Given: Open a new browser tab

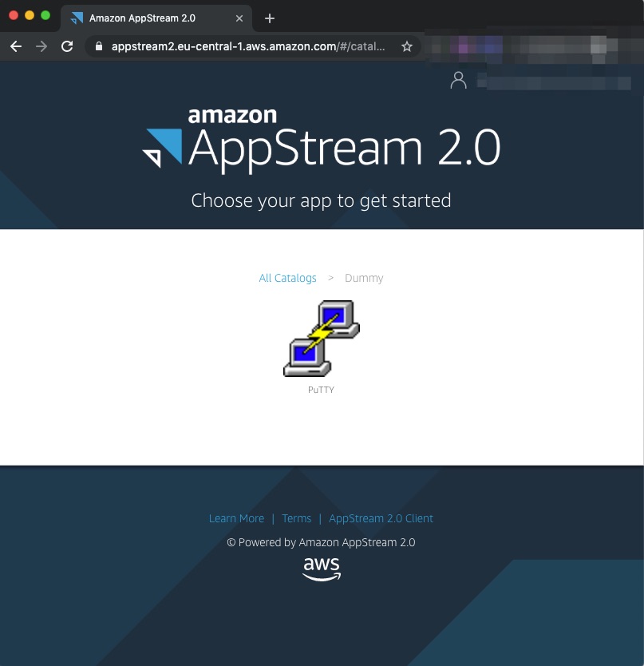Looking at the screenshot, I should pyautogui.click(x=269, y=18).
